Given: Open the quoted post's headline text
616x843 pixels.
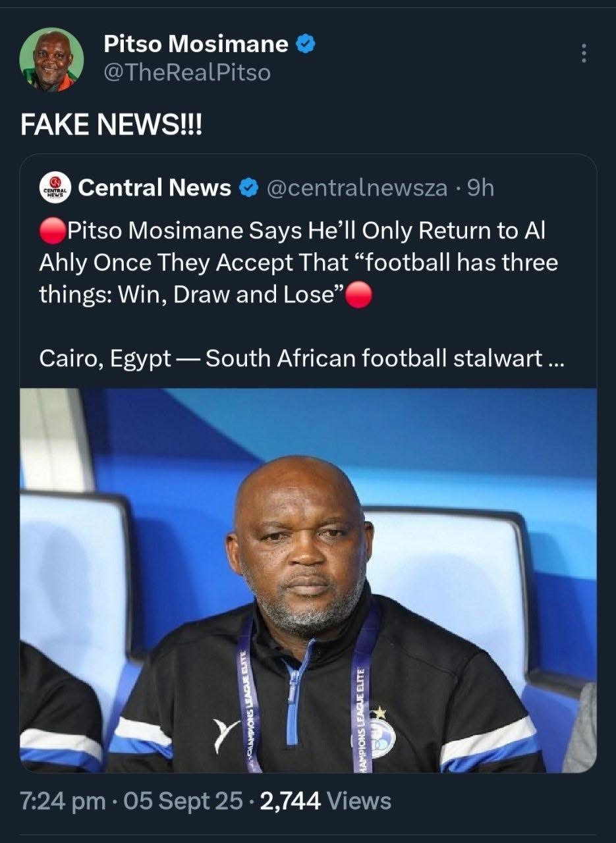Looking at the screenshot, I should [296, 263].
